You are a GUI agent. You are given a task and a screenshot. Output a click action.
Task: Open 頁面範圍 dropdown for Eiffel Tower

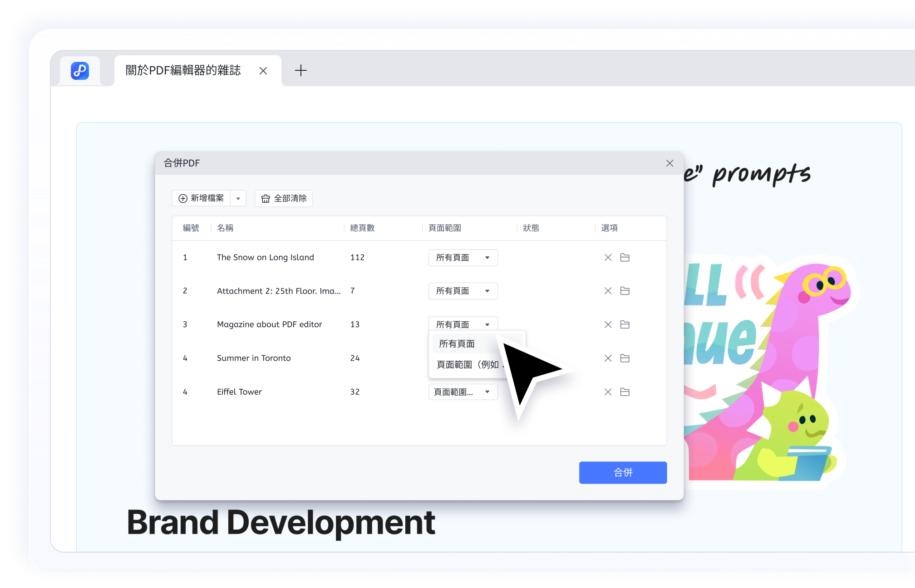pyautogui.click(x=463, y=392)
